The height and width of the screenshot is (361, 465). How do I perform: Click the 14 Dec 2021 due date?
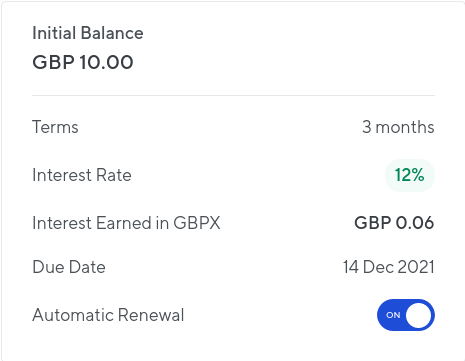[389, 267]
